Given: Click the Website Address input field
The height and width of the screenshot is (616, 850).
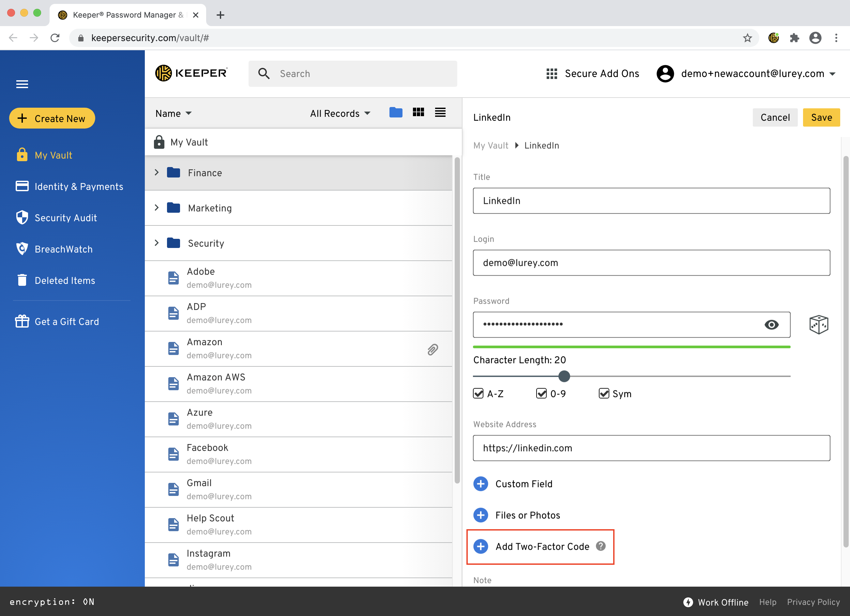Looking at the screenshot, I should (651, 448).
